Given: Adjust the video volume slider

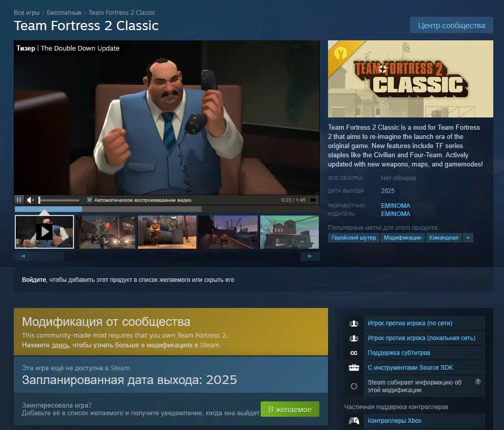Looking at the screenshot, I should (59, 200).
